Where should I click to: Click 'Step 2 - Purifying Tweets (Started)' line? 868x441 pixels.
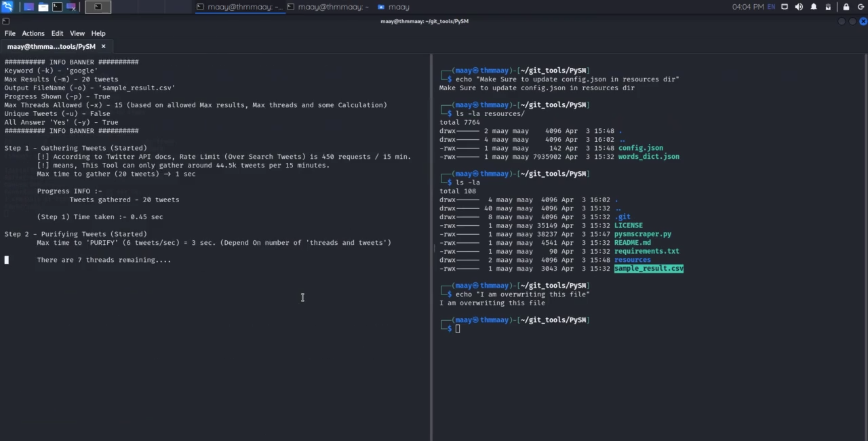[76, 234]
